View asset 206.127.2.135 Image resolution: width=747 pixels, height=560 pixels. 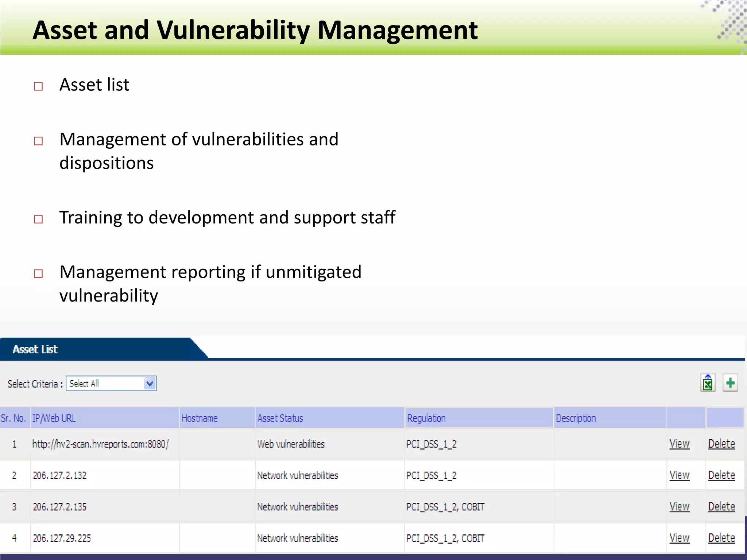pyautogui.click(x=680, y=506)
